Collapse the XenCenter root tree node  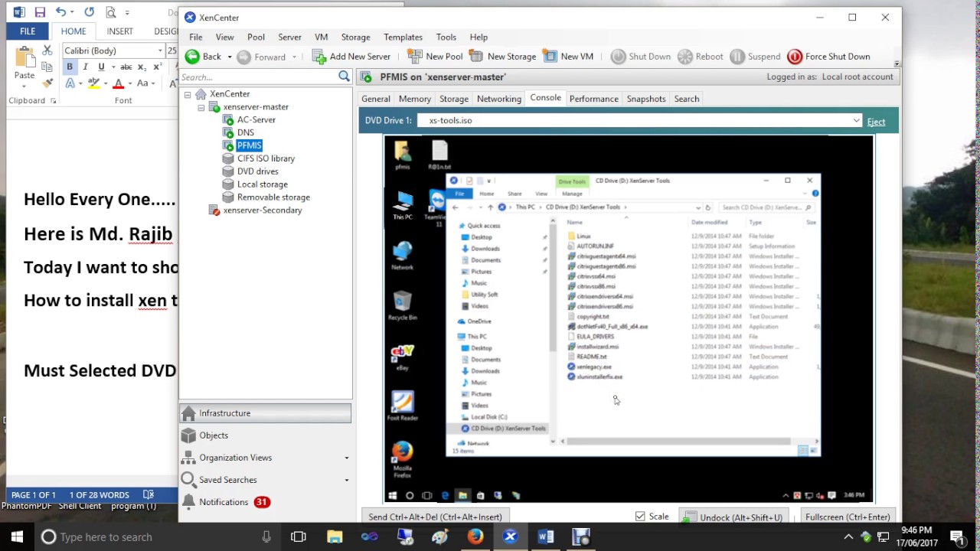click(188, 94)
